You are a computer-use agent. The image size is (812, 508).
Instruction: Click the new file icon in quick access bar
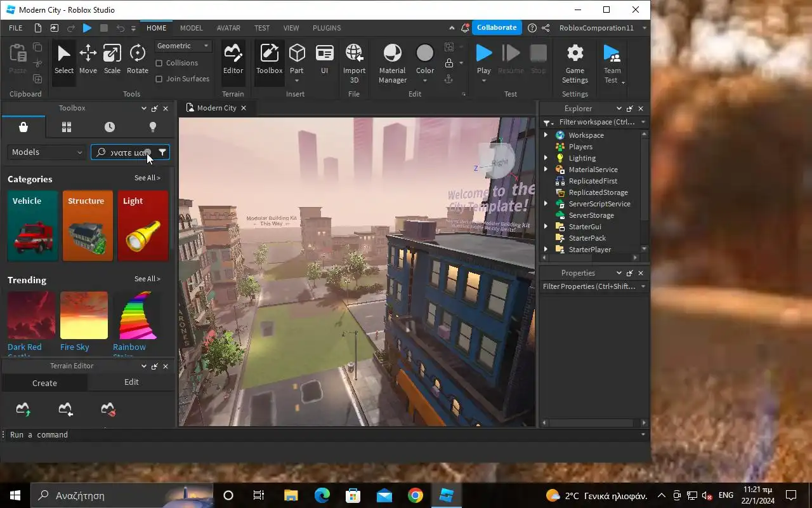38,28
